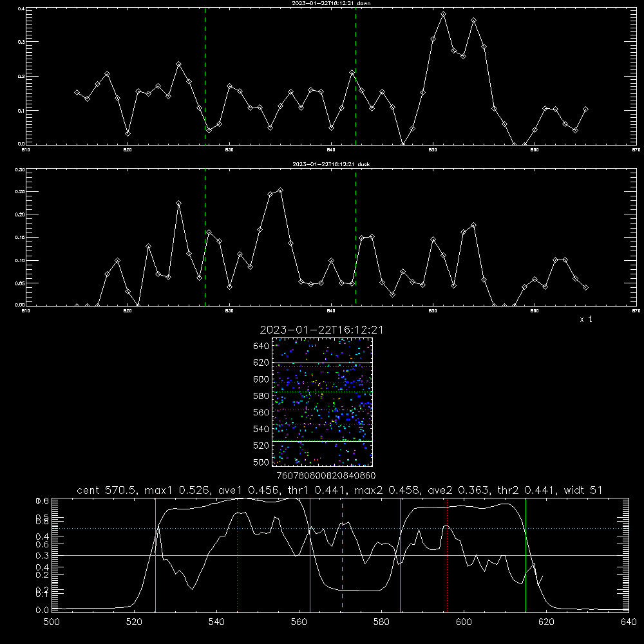Click the "thr2 0.441" value in the stats line

[x=527, y=490]
